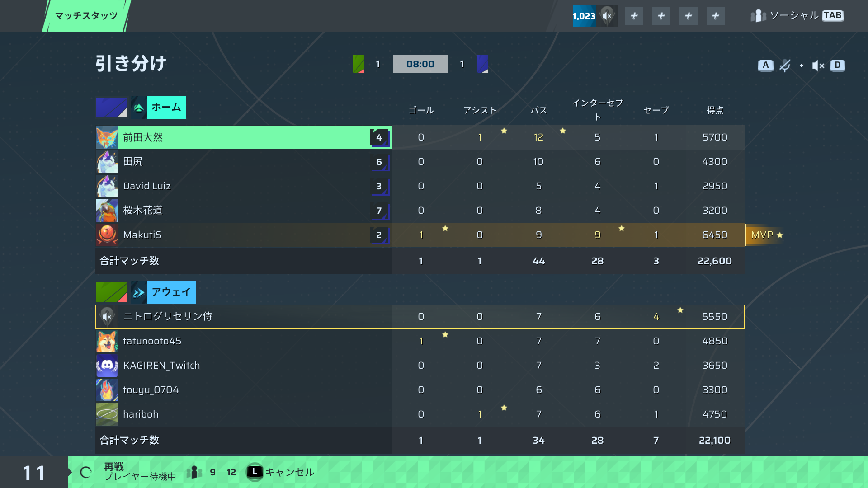The image size is (868, 488).
Task: Click the MVP badge
Action: 766,235
